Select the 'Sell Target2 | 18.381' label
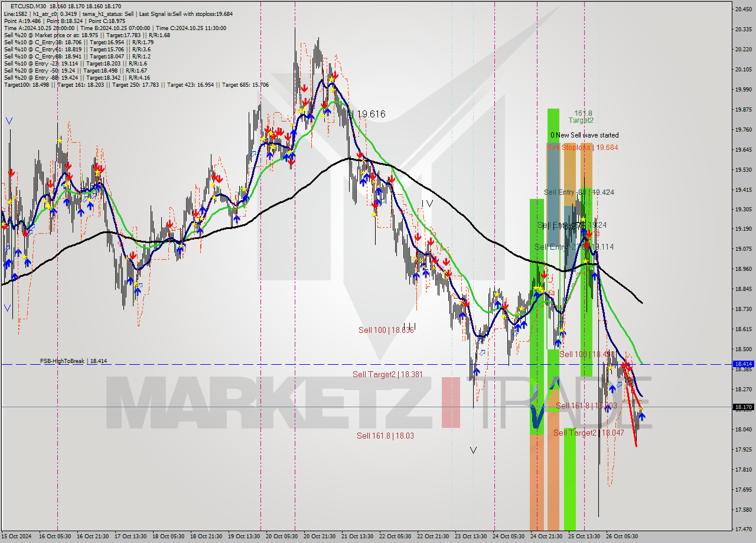This screenshot has height=543, width=756. click(387, 374)
